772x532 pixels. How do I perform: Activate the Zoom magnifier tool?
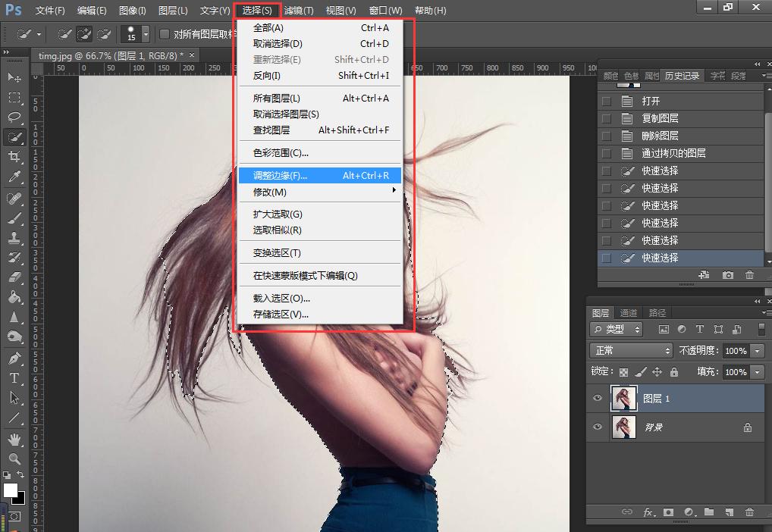tap(14, 458)
